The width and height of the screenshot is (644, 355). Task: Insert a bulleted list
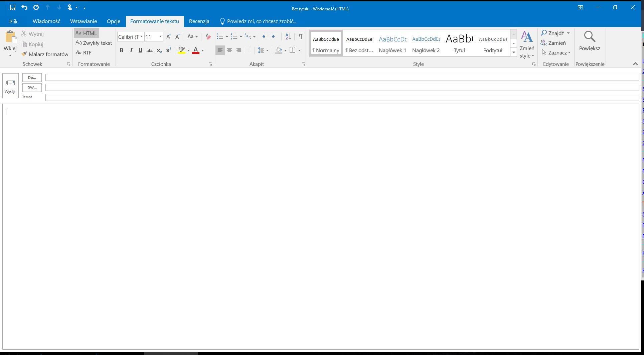pyautogui.click(x=220, y=36)
